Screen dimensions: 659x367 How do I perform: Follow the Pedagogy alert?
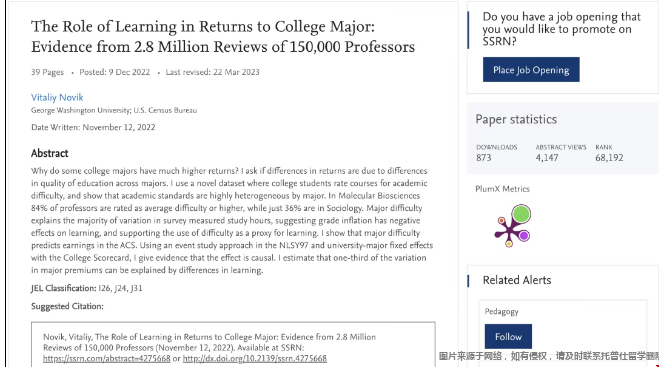point(508,336)
